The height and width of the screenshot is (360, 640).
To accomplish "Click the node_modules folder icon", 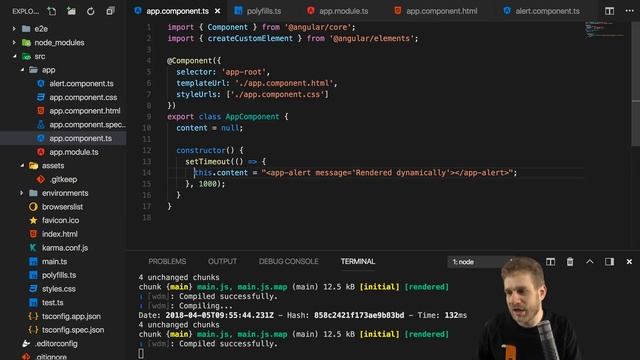I will 26,42.
